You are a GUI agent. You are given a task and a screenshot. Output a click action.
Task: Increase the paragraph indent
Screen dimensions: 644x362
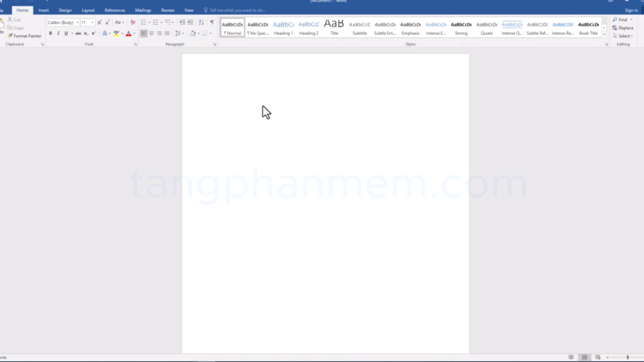tap(190, 23)
